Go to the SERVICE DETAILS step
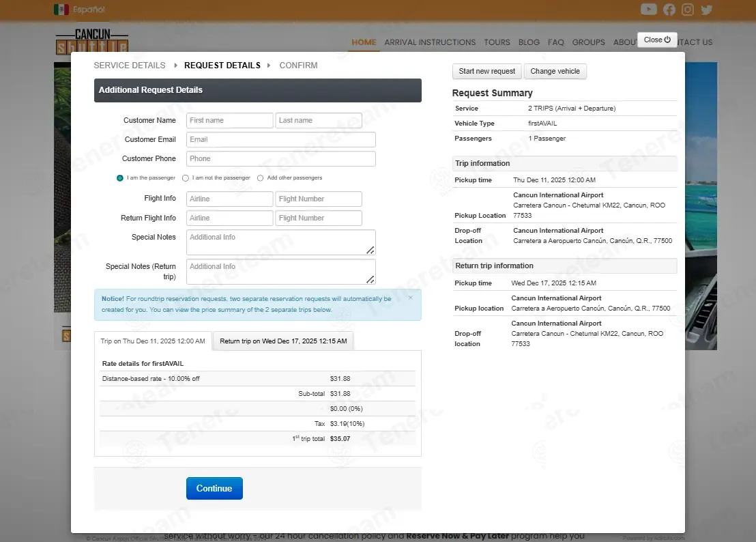The image size is (756, 542). tap(130, 66)
